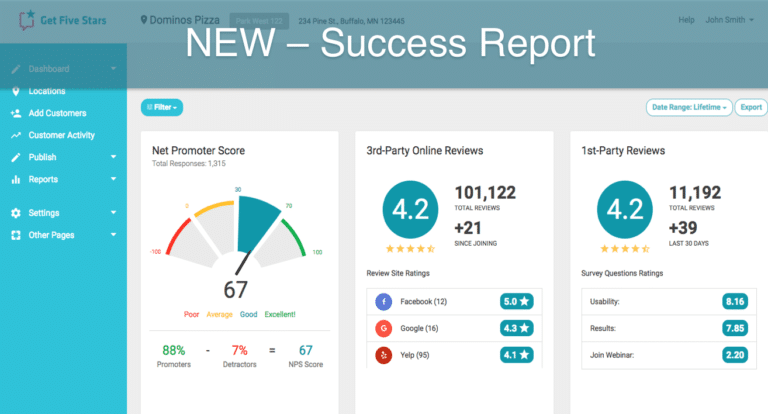Click the location pin beside Dominos Pizza
Image resolution: width=768 pixels, height=414 pixels.
144,20
